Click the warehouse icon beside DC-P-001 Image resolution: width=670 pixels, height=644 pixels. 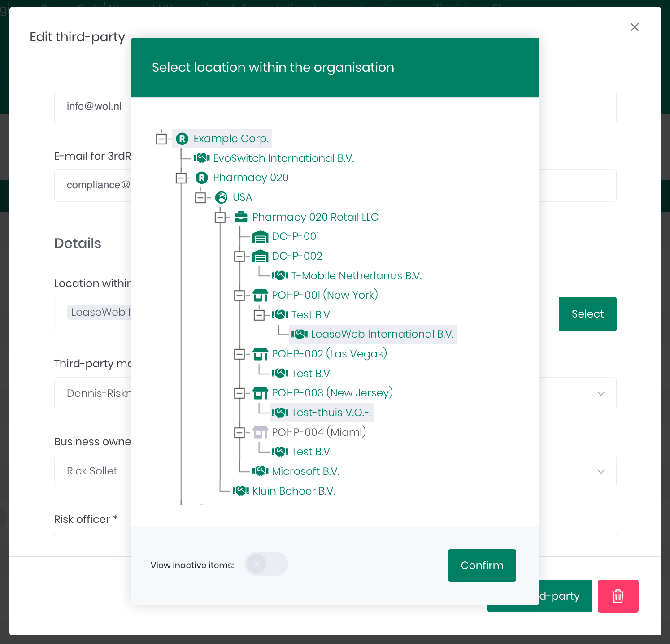pyautogui.click(x=261, y=236)
